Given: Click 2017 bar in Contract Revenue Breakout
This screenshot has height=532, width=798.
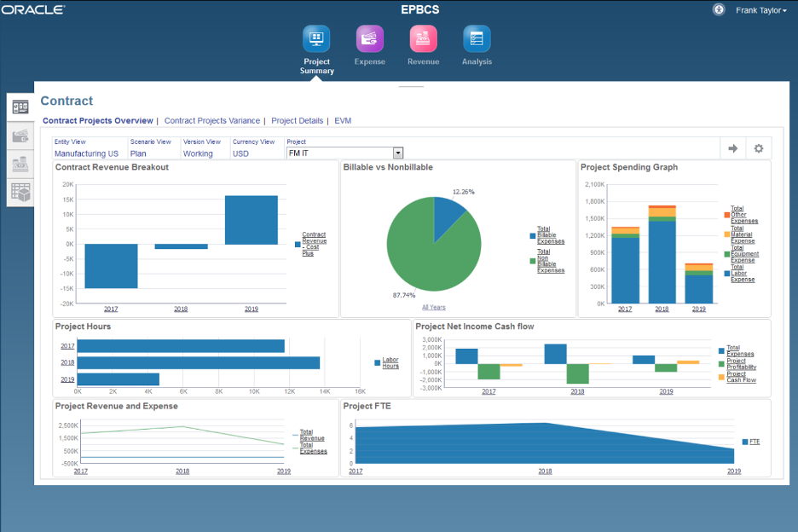Looking at the screenshot, I should (x=111, y=266).
